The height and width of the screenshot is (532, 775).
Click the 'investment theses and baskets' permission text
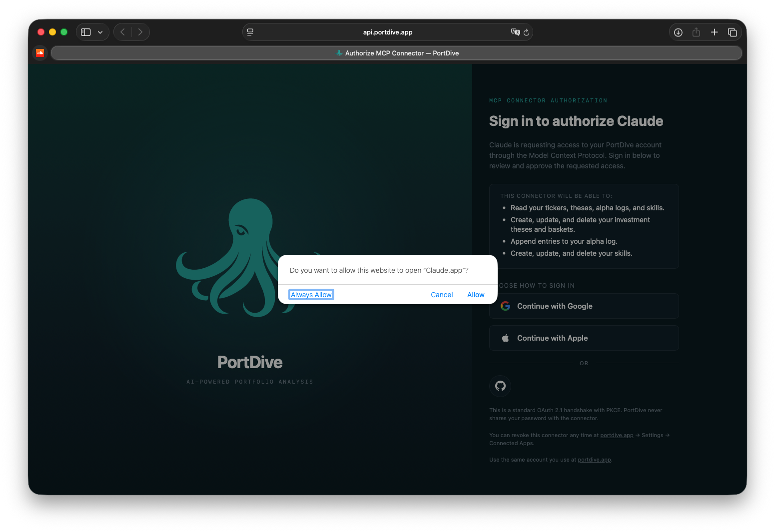pyautogui.click(x=580, y=224)
